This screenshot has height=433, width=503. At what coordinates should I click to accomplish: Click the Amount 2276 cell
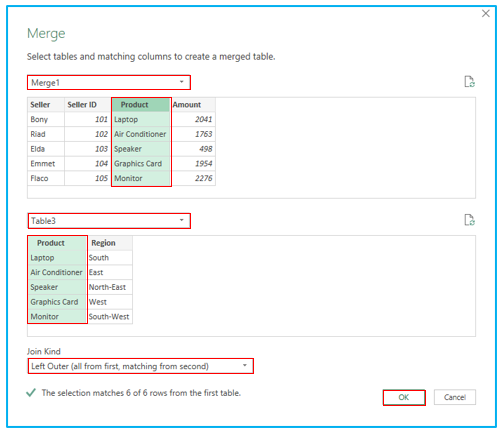[x=194, y=178]
